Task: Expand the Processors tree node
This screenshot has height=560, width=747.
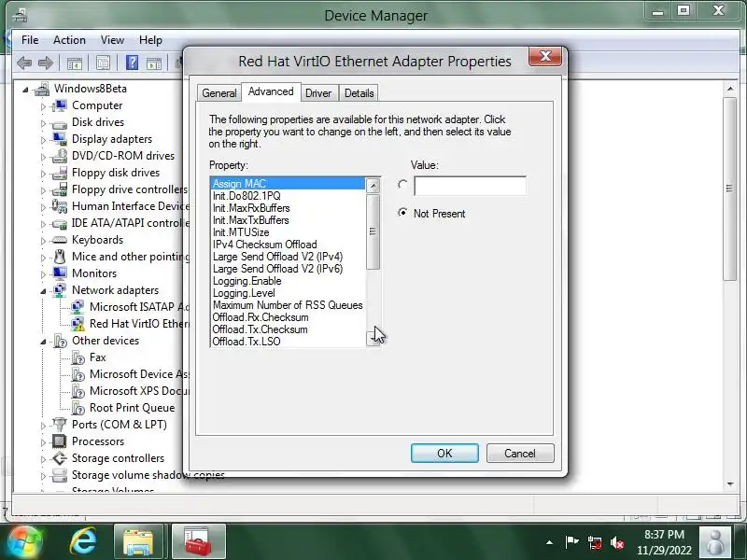Action: pyautogui.click(x=43, y=442)
